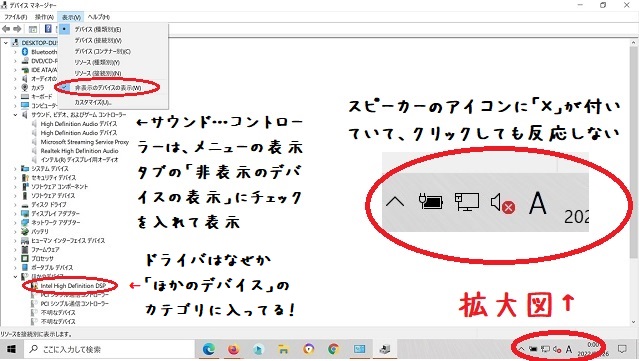
Task: Choose デバイス (接続別) menu item
Action: [98, 40]
